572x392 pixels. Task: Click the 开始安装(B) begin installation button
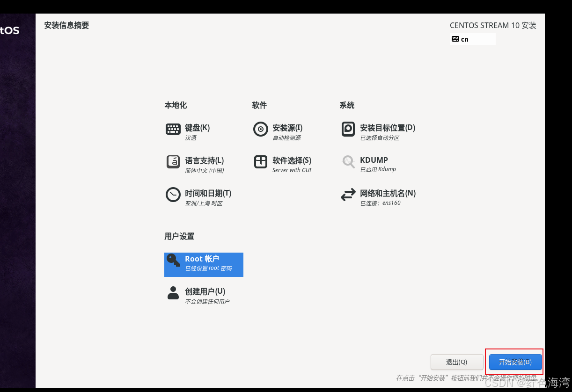click(x=515, y=362)
